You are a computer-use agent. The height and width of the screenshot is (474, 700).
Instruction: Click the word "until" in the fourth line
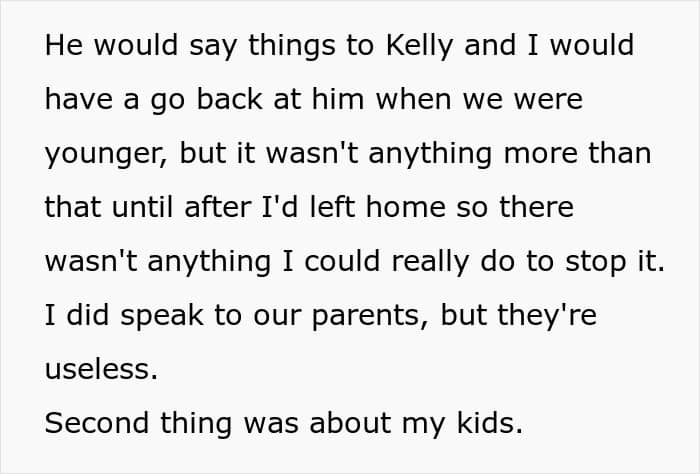(142, 207)
